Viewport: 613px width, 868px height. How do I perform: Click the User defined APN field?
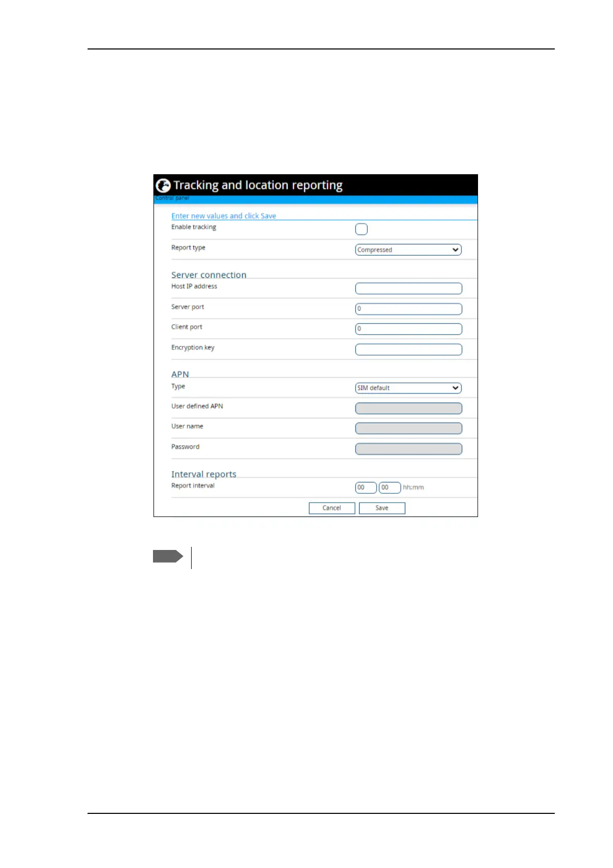tap(408, 408)
